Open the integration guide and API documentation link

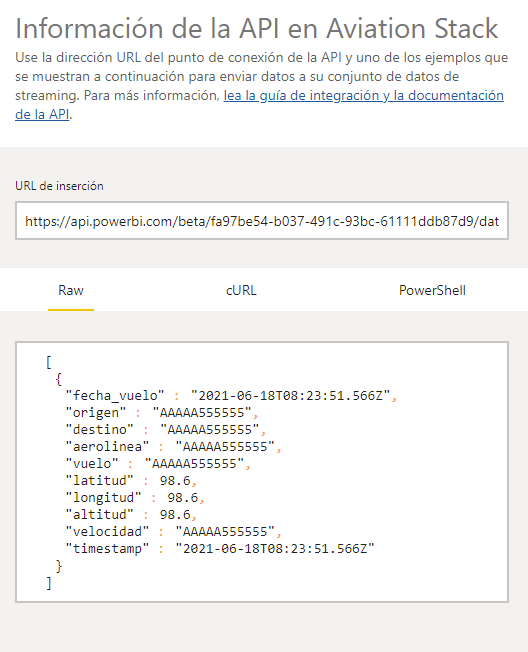click(259, 105)
